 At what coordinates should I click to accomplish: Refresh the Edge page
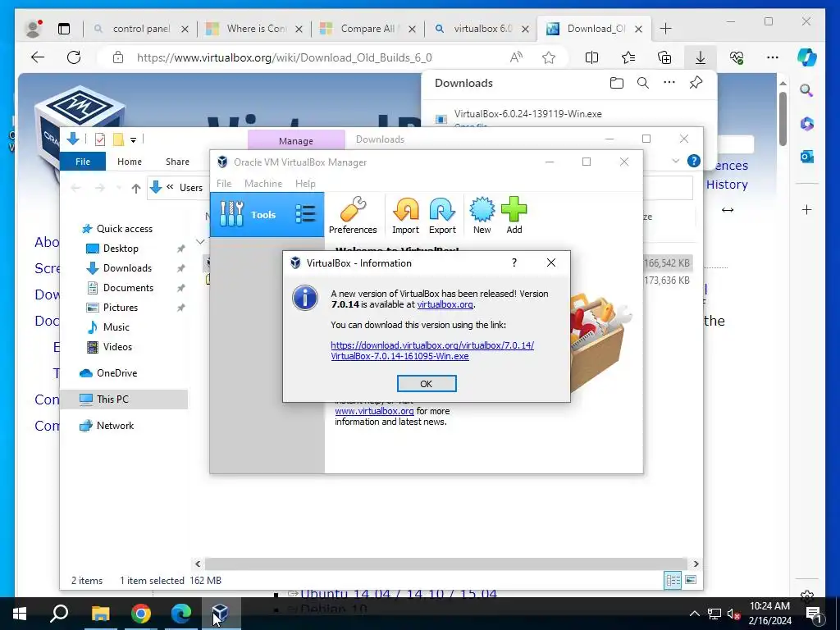pos(74,57)
